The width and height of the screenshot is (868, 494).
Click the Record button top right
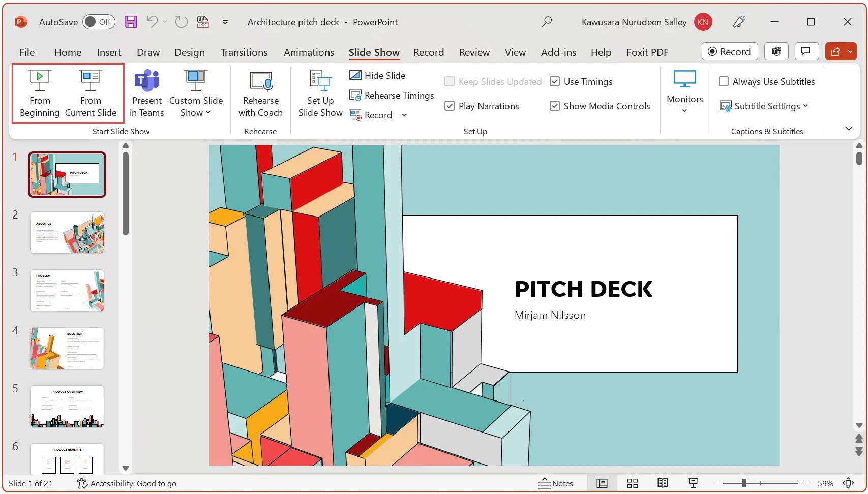[729, 51]
